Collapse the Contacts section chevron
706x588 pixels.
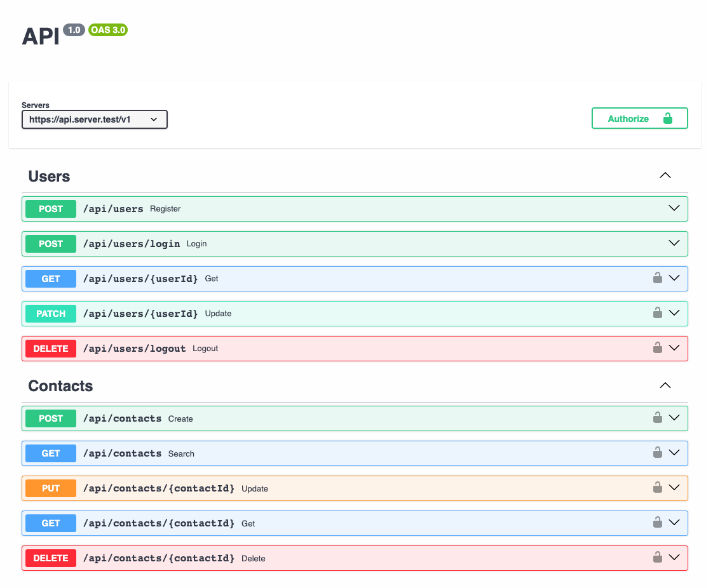(665, 385)
